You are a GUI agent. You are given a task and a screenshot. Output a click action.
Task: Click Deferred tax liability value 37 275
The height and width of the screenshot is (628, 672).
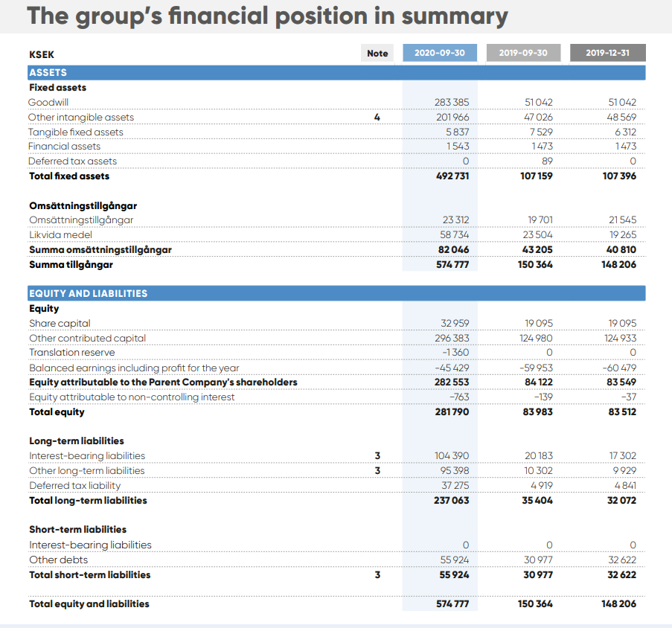(x=455, y=485)
